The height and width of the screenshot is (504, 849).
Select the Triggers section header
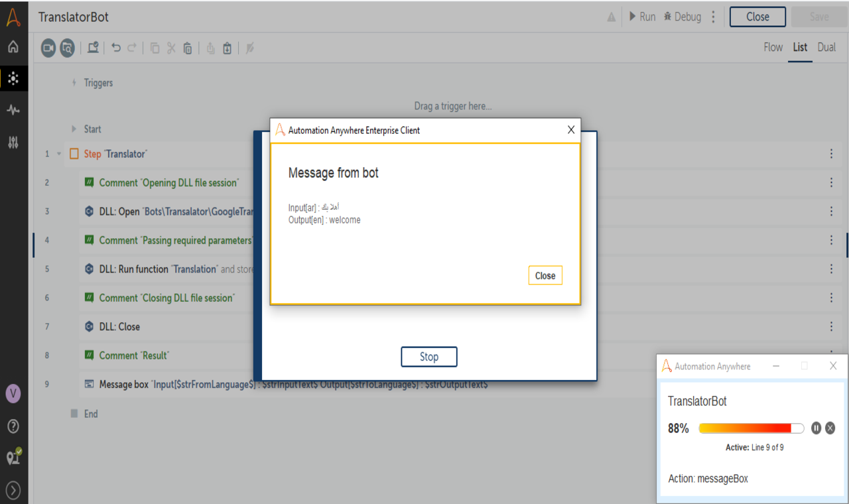[98, 83]
